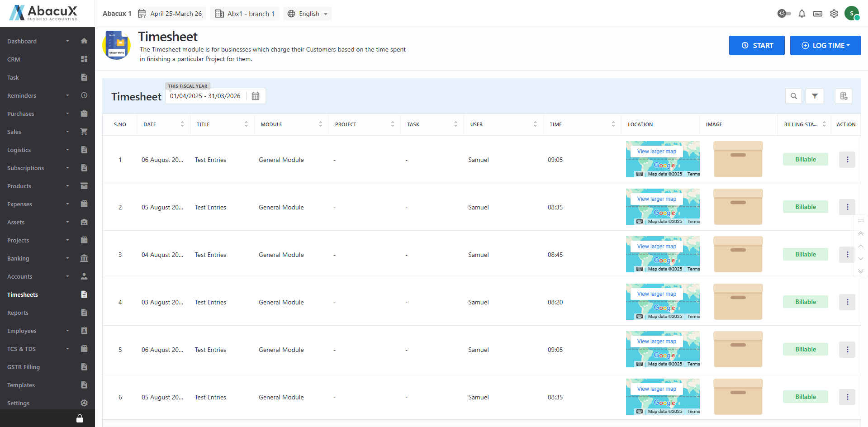Click View larger map in row 2

[x=657, y=199]
